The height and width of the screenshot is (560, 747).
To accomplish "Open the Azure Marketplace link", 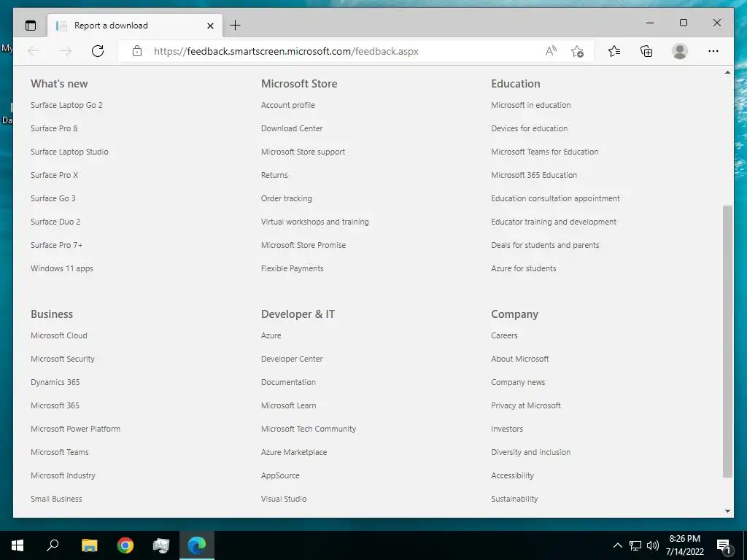I will [x=294, y=452].
